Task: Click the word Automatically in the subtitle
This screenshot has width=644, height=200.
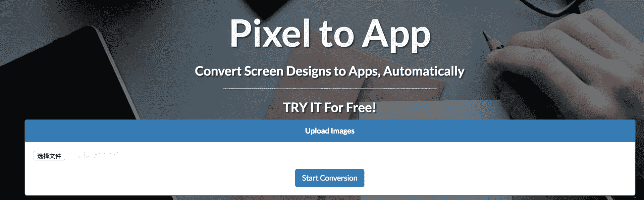Action: pos(424,71)
